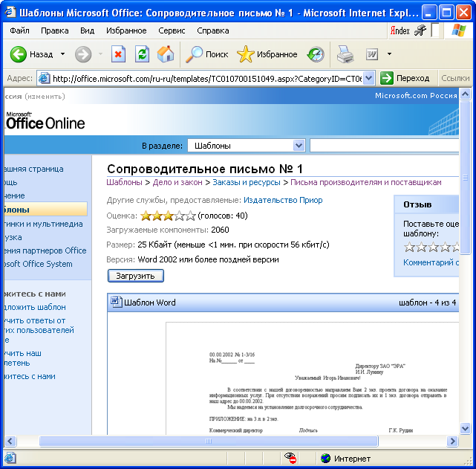476x469 pixels.
Task: Click the Microsoft.com Россия link
Action: tap(416, 96)
